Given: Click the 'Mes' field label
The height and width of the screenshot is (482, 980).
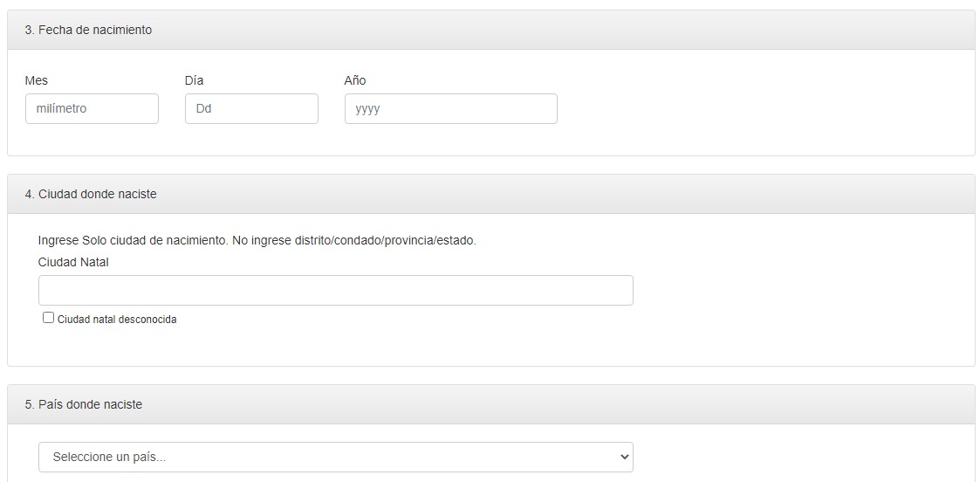Looking at the screenshot, I should 37,80.
